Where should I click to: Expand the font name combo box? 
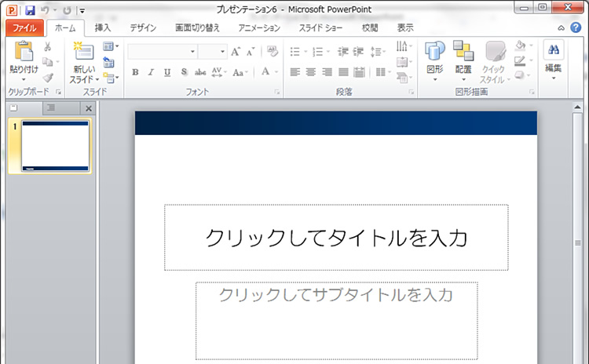click(193, 52)
